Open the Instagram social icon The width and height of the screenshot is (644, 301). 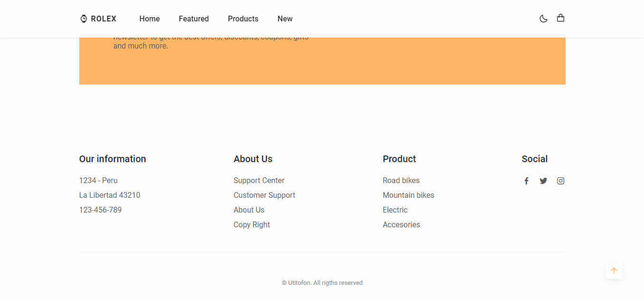click(x=560, y=181)
